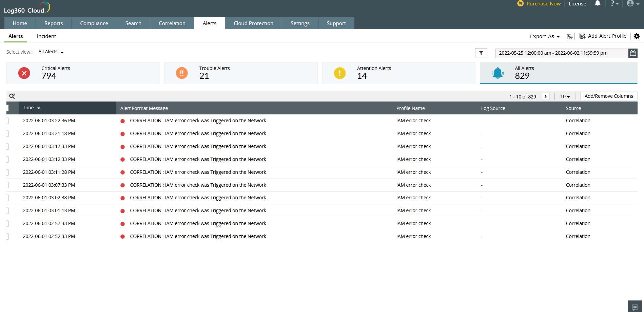Open the chat icon at bottom right
This screenshot has width=644, height=312.
pos(635,307)
